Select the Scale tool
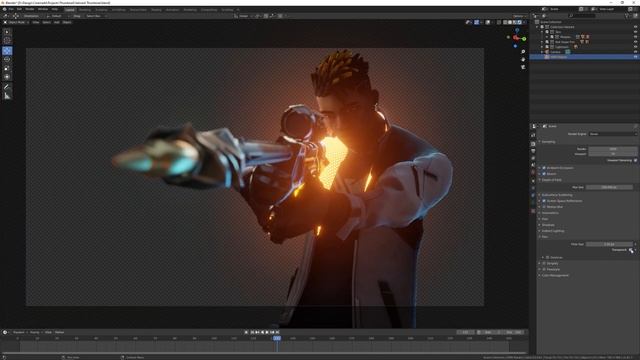 tap(7, 68)
